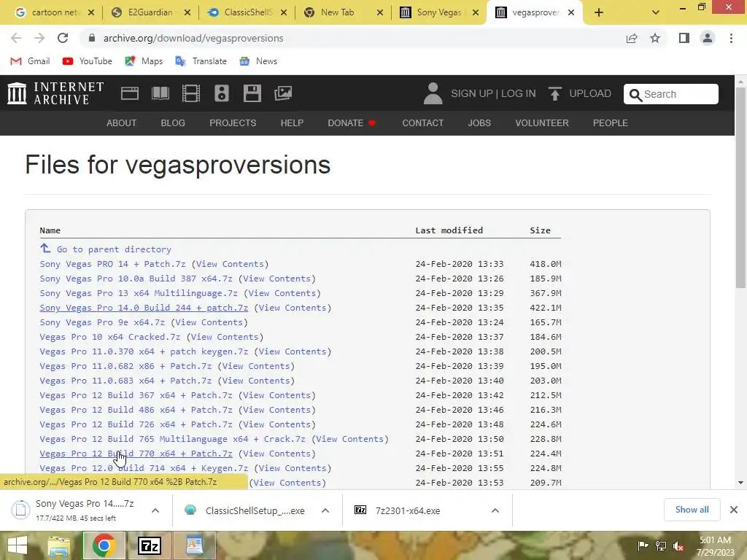
Task: Open the Internet Archive video film icon
Action: tap(191, 93)
